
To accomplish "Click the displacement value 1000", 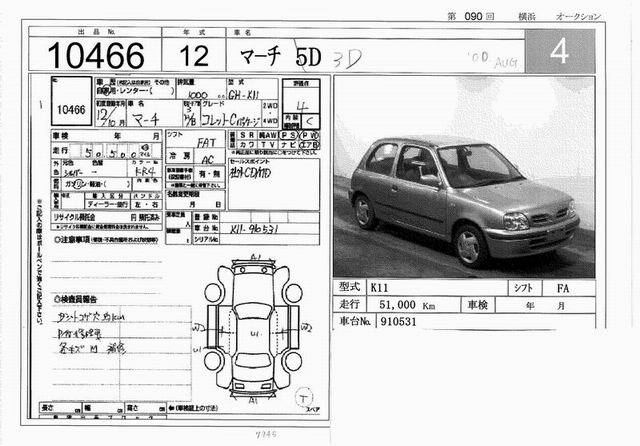I will coord(198,95).
